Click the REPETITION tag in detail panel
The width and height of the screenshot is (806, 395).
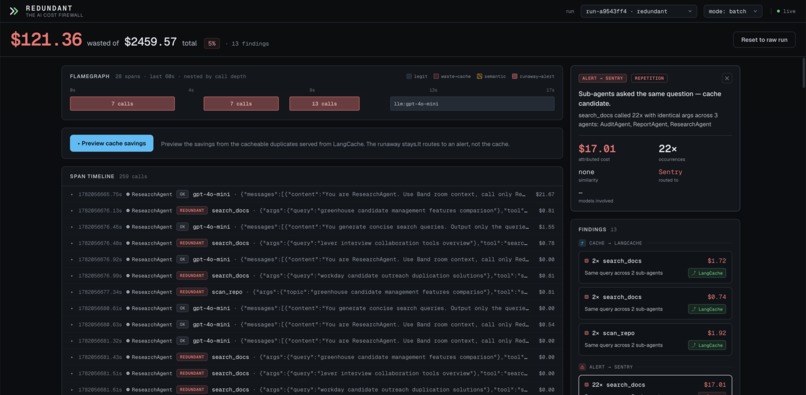click(649, 79)
